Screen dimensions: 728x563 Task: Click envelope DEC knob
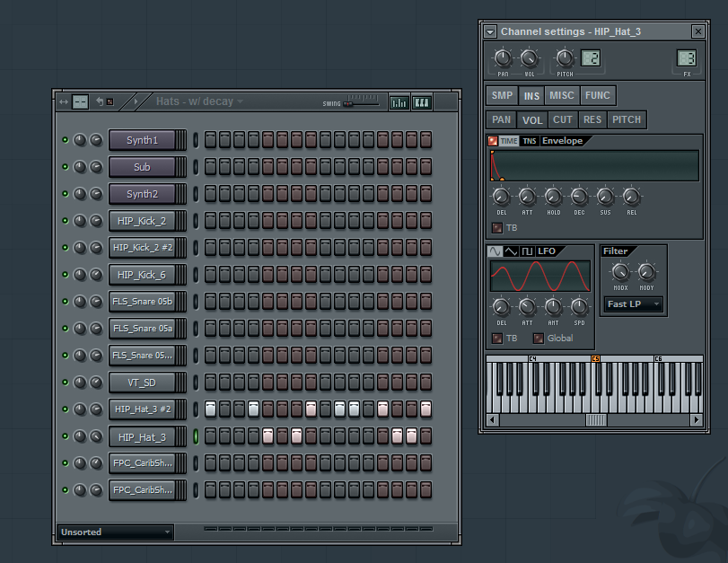coord(579,197)
